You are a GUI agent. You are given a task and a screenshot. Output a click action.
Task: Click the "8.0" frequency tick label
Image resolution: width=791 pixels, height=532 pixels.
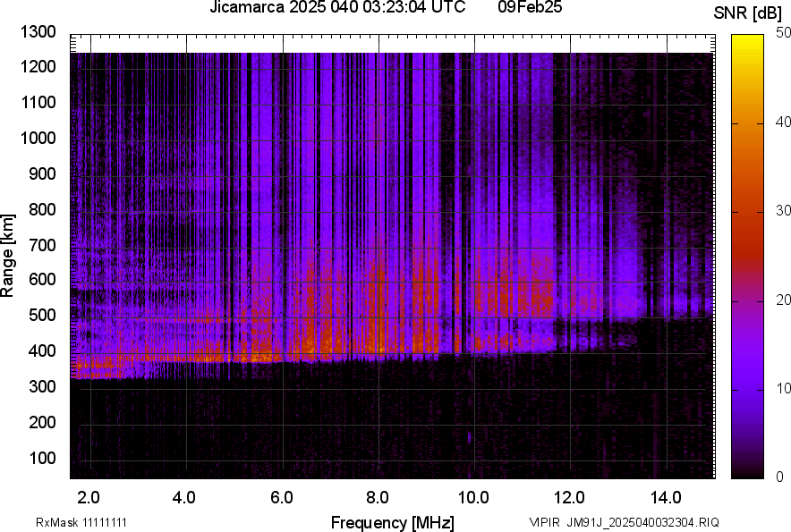click(377, 497)
